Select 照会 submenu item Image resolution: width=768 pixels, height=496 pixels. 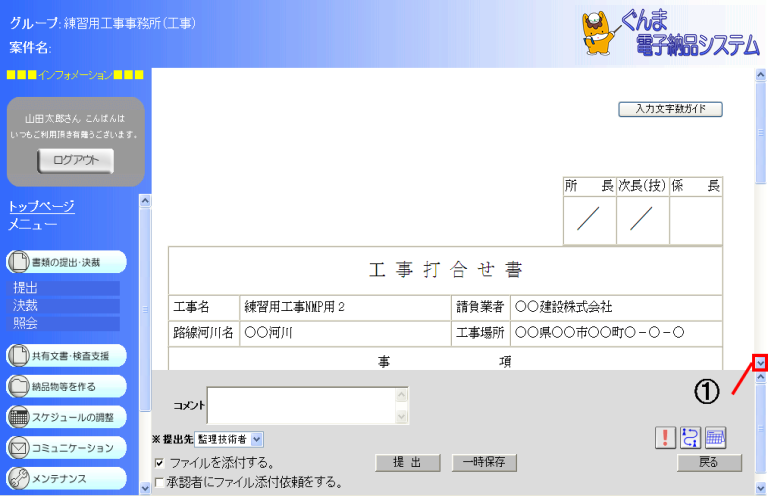tap(64, 323)
